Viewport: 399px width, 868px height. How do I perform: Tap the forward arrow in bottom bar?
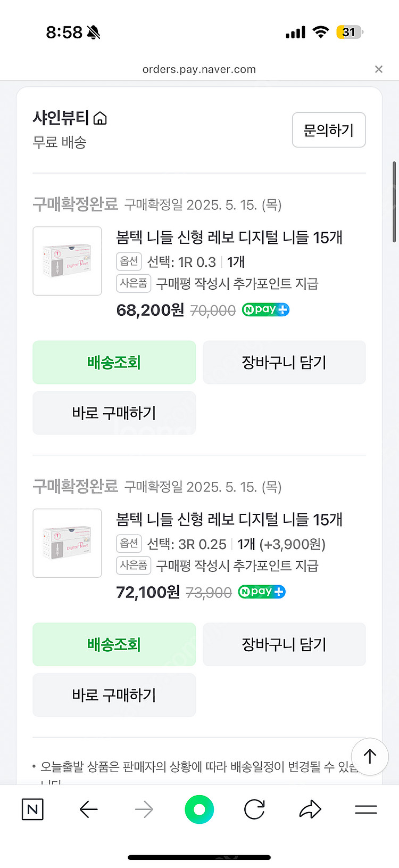point(144,810)
